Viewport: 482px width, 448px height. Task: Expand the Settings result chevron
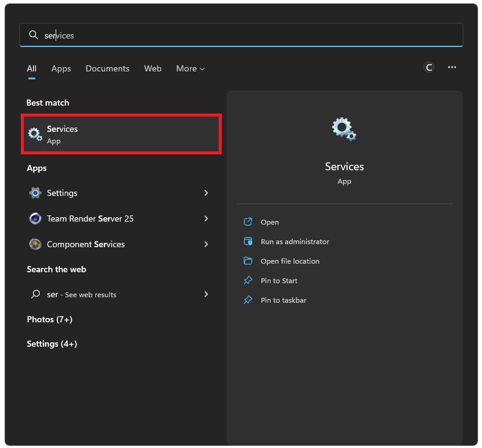coord(206,193)
